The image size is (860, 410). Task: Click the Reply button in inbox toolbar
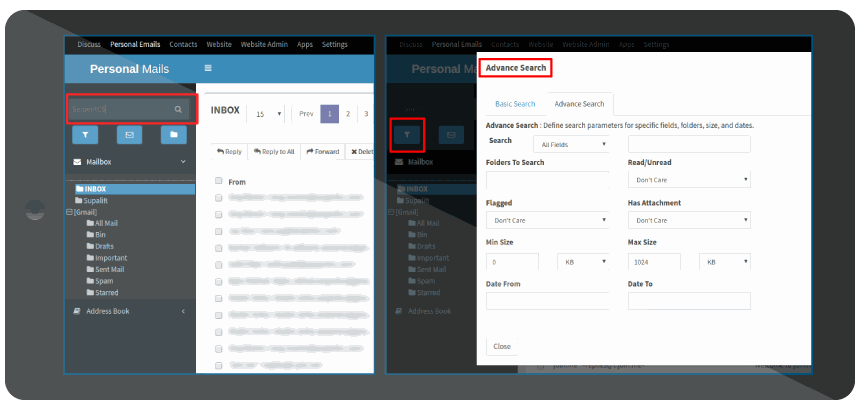(229, 152)
